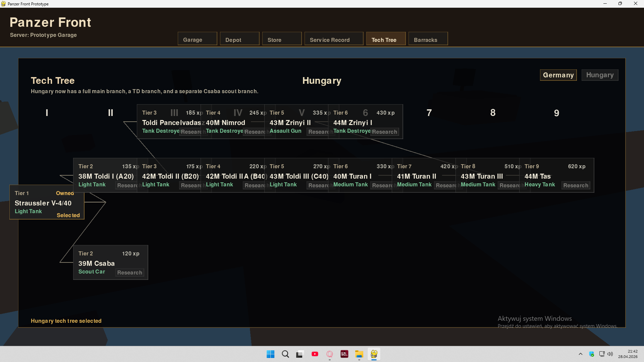Open the red YouTube taskbar icon

coord(315,354)
